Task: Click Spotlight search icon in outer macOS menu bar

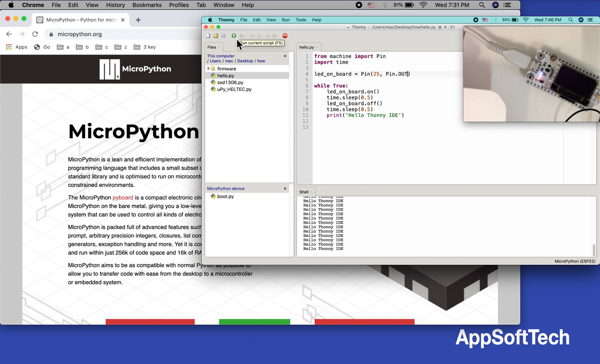Action: [482, 5]
